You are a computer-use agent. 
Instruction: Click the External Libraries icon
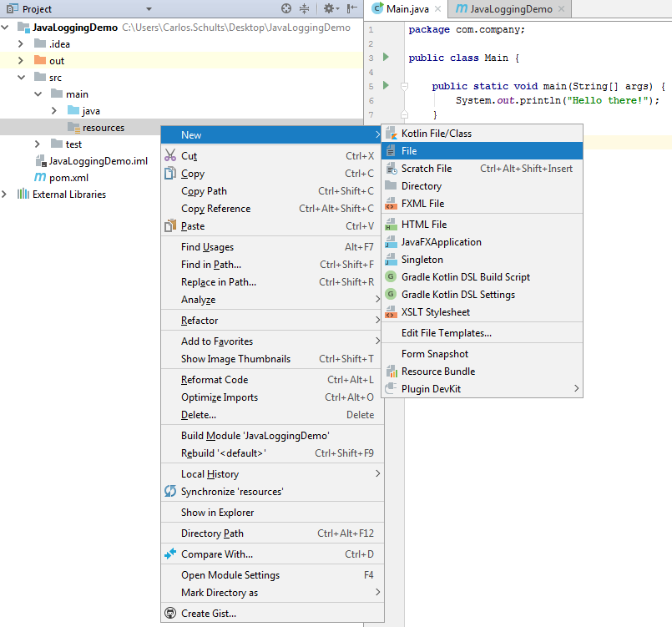pos(23,195)
